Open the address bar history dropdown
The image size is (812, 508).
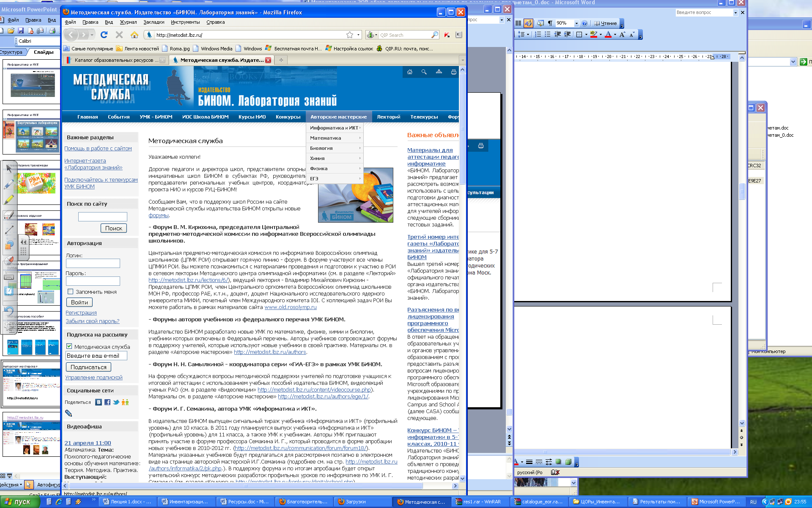pos(359,35)
